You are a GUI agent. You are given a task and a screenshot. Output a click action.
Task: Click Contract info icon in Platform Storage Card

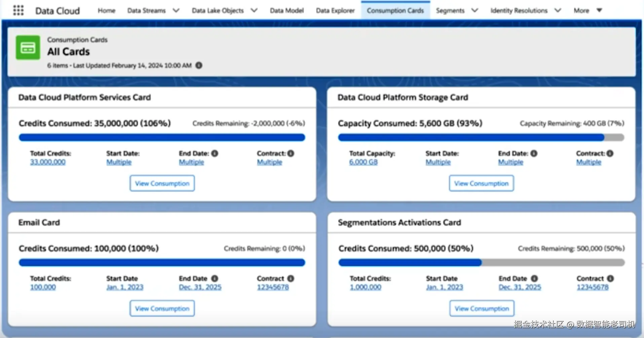(x=610, y=153)
